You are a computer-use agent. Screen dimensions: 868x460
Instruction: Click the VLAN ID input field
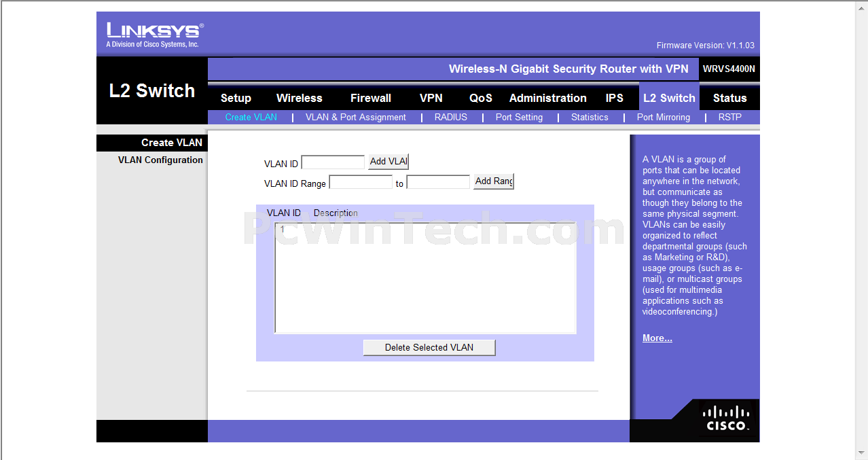333,162
